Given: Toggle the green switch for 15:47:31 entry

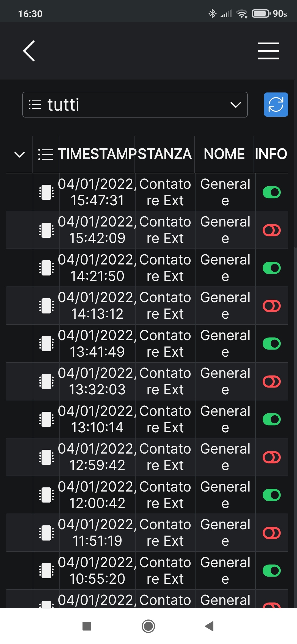Looking at the screenshot, I should pos(271,192).
